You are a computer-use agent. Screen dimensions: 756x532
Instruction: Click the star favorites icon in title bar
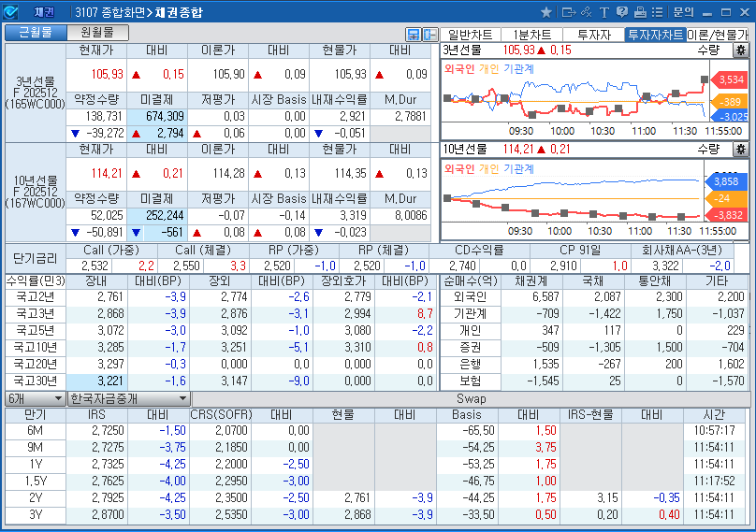tap(546, 12)
